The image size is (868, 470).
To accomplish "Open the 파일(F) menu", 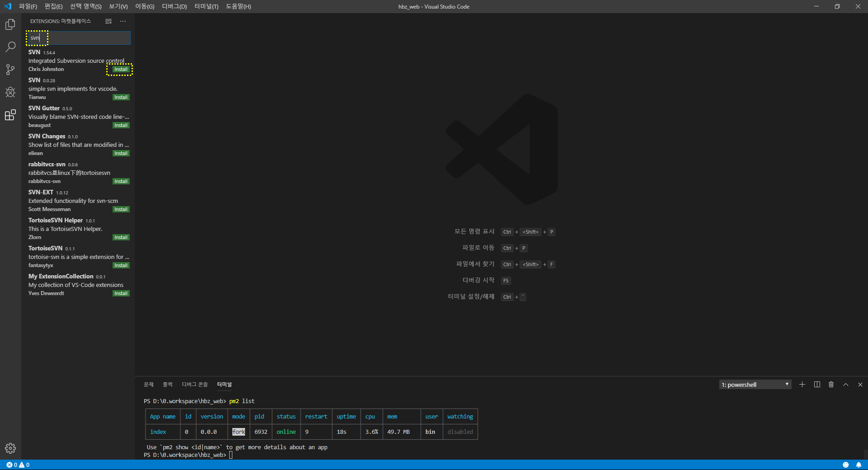I will (x=28, y=6).
